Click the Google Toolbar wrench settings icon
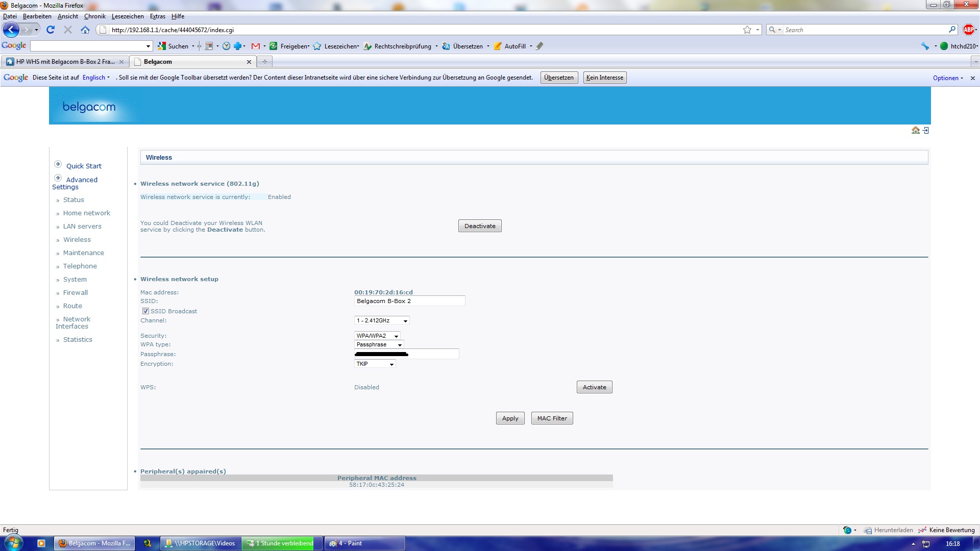 pos(925,46)
